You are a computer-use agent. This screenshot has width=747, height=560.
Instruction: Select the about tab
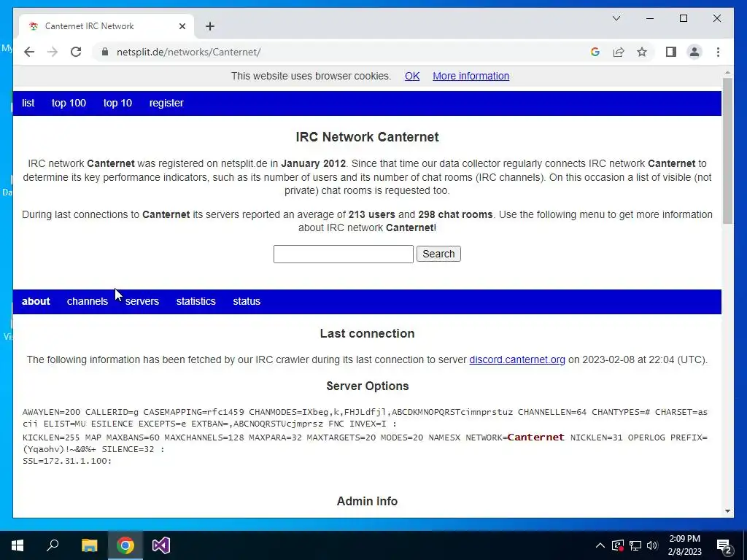point(36,301)
